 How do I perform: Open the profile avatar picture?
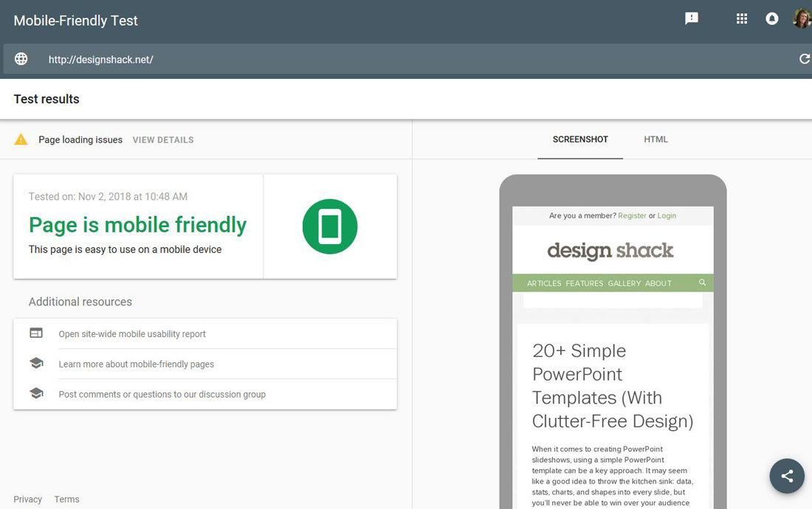click(x=802, y=18)
